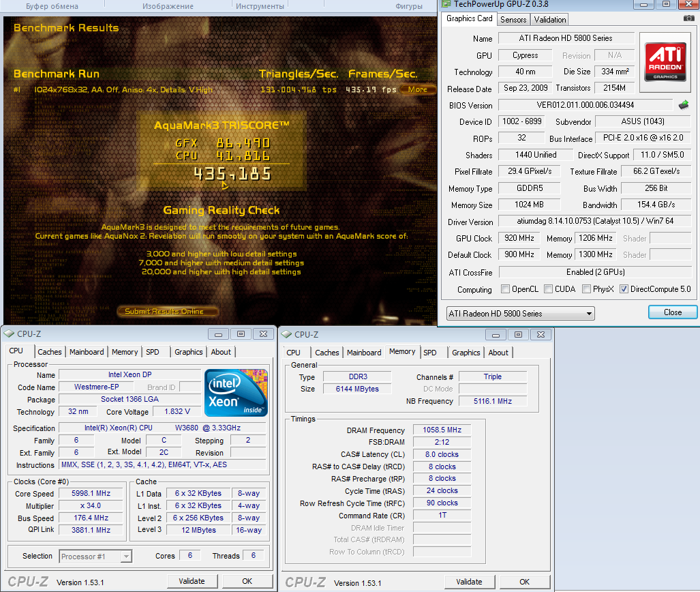Click the Изображение ribbon group label
The width and height of the screenshot is (700, 592).
168,6
